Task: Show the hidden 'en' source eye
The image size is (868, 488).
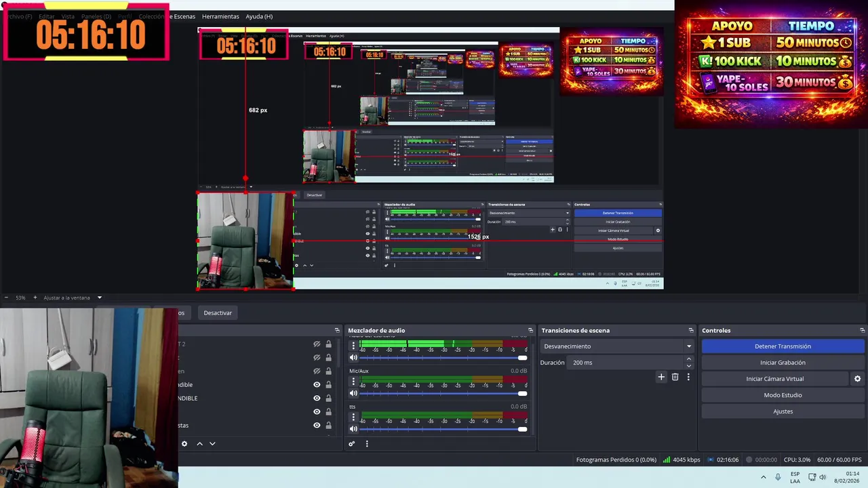Action: click(317, 371)
